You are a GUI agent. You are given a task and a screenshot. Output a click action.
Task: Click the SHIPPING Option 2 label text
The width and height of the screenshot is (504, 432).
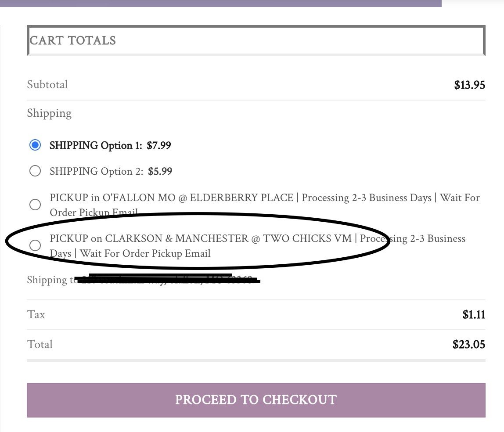[x=97, y=171]
